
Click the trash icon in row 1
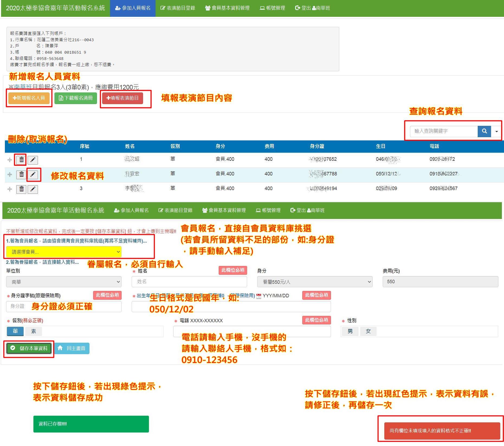pyautogui.click(x=21, y=160)
